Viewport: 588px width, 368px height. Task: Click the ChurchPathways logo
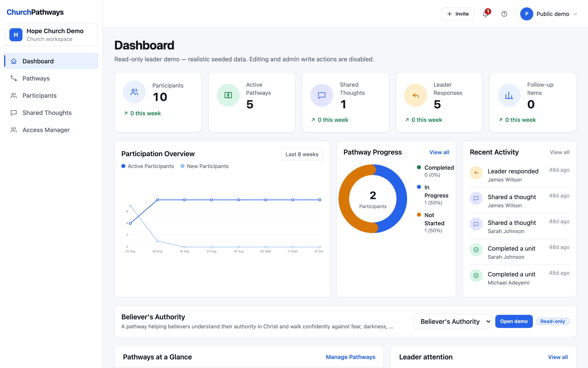coord(35,12)
